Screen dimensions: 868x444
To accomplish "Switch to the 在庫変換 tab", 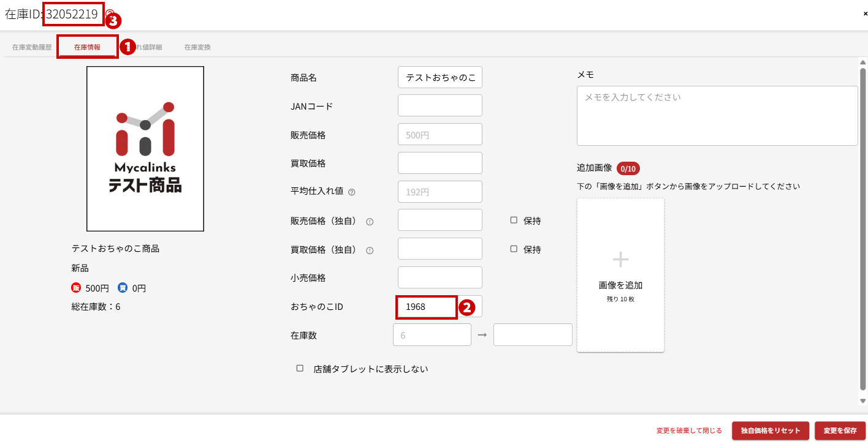I will tap(197, 47).
